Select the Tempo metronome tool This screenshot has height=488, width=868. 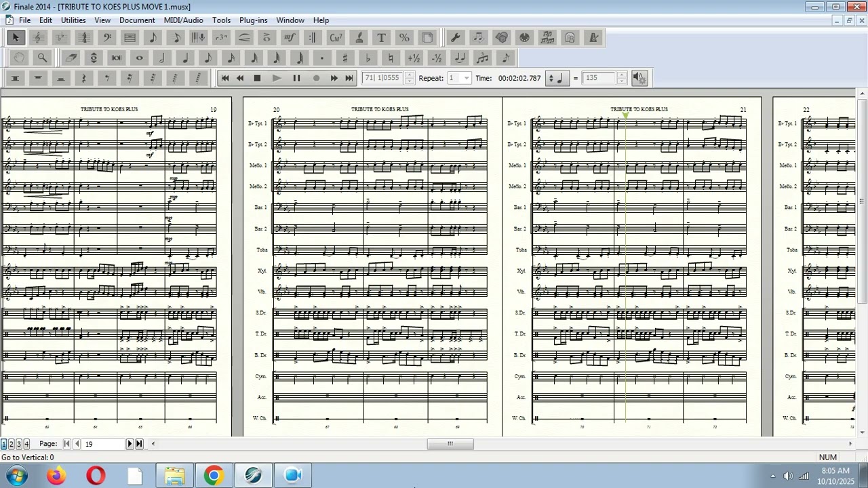[593, 37]
